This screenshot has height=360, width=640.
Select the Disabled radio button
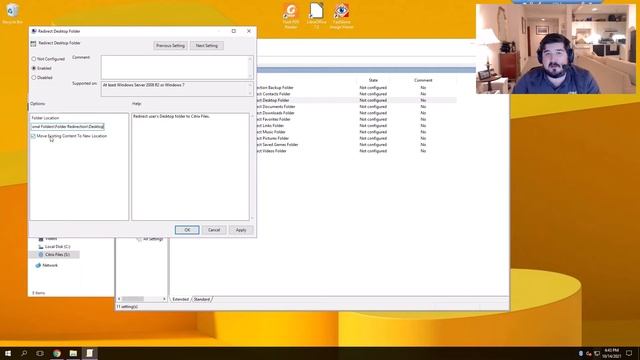click(34, 78)
